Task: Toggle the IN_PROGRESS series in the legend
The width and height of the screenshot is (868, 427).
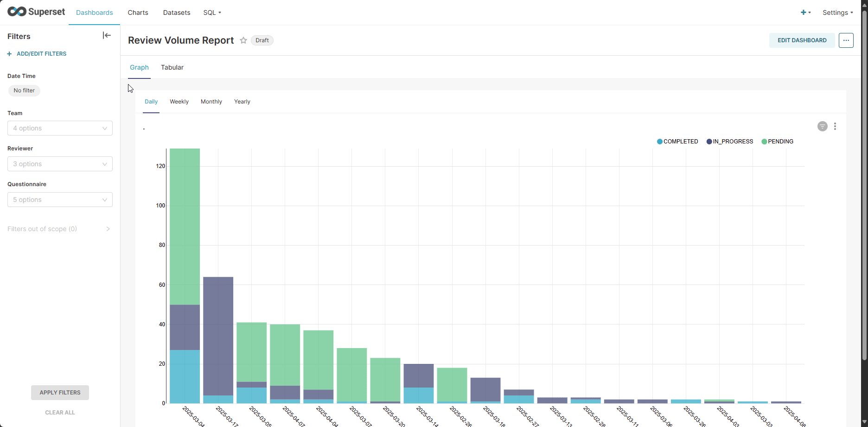Action: pyautogui.click(x=729, y=141)
